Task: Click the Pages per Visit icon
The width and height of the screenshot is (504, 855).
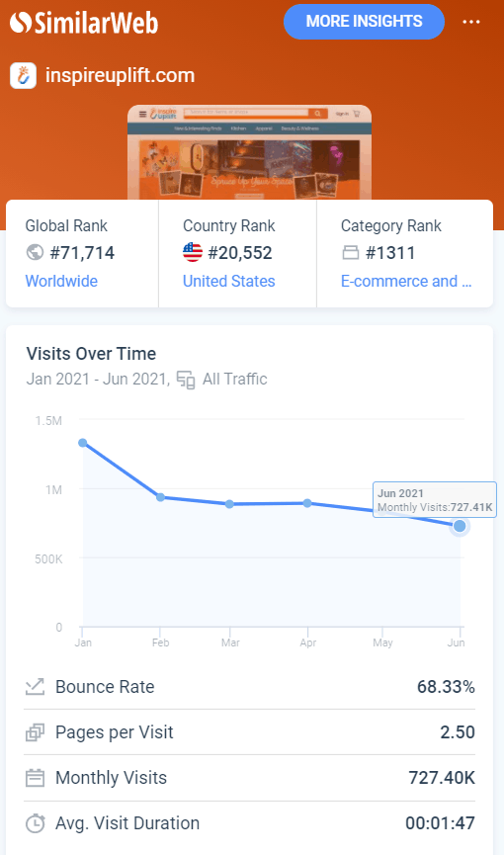Action: click(x=35, y=732)
